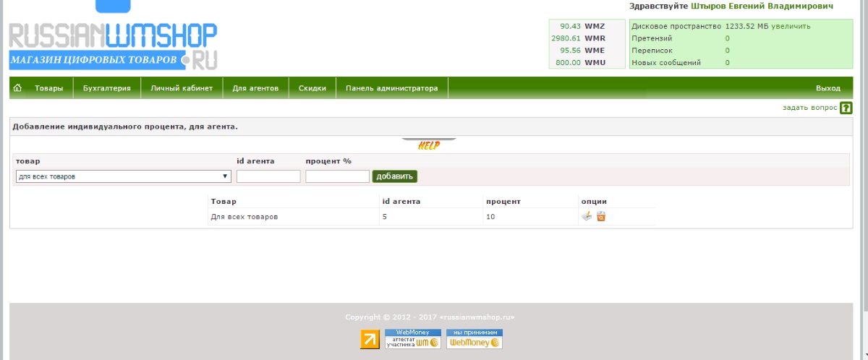Open the Панель администратора menu
Image resolution: width=868 pixels, height=360 pixels.
coord(392,88)
